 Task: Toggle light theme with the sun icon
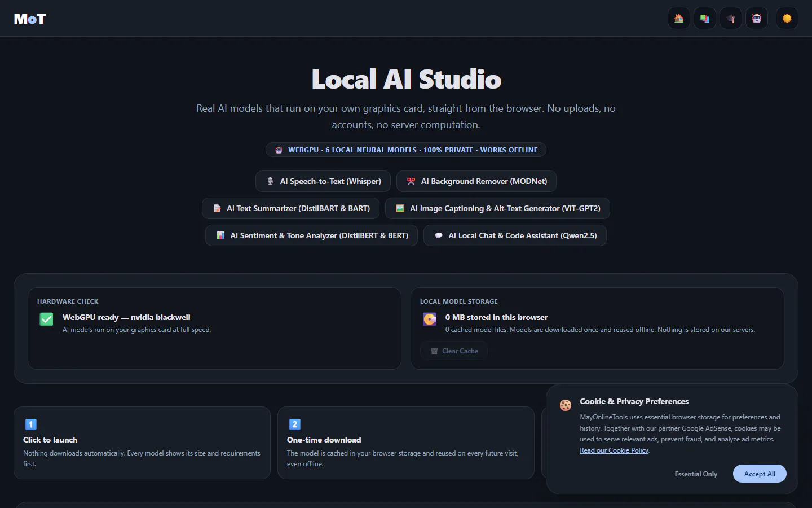787,19
